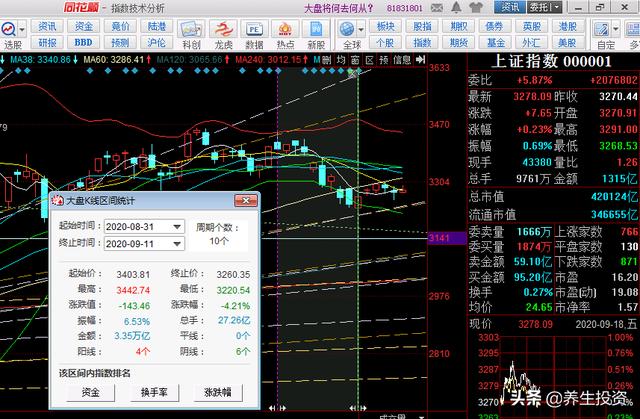Open the 英股 UK stocks button
640x419 pixels.
531,27
